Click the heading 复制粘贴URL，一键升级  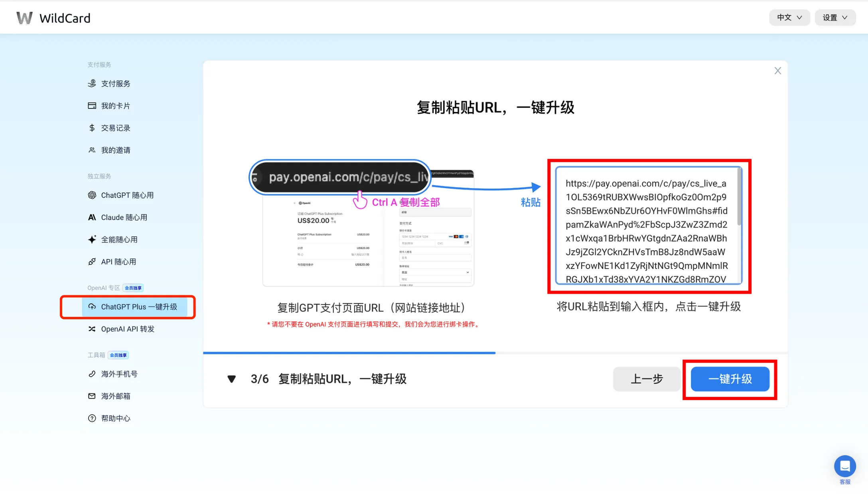click(x=495, y=108)
